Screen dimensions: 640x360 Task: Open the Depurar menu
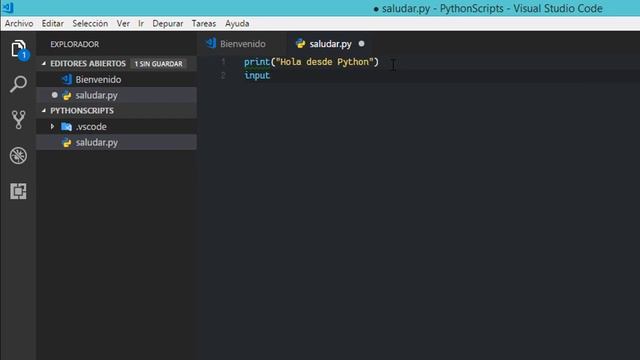168,24
